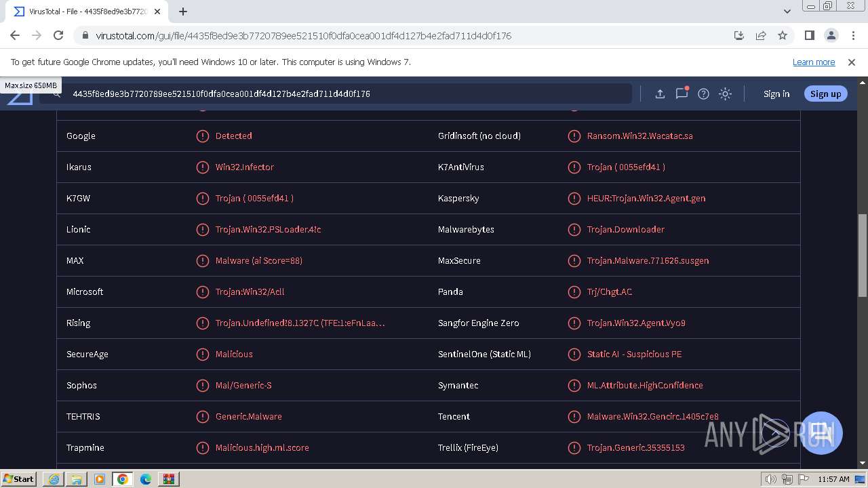This screenshot has width=868, height=488.
Task: Click the Symantec detection alert icon
Action: coord(574,385)
